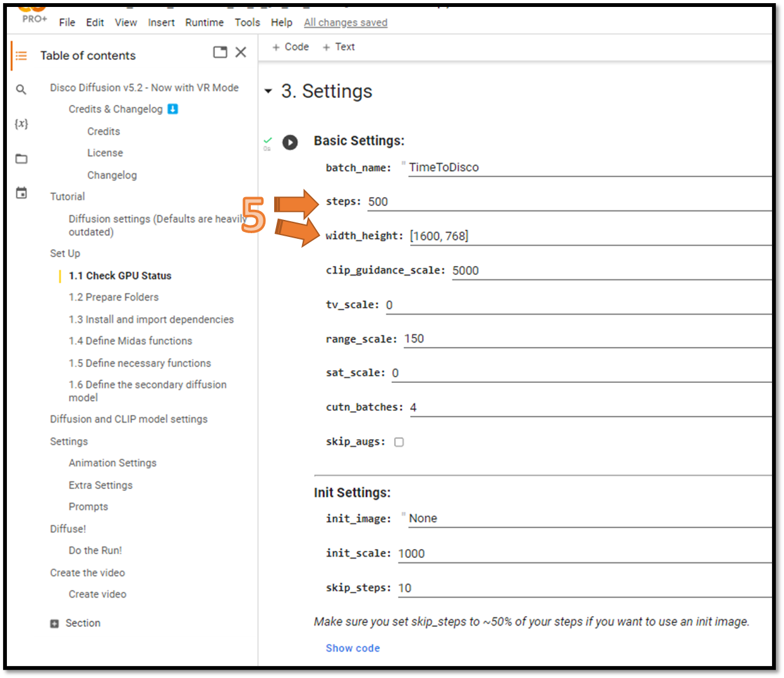Jump to Create video subsection
Image resolution: width=784 pixels, height=678 pixels.
[x=97, y=594]
